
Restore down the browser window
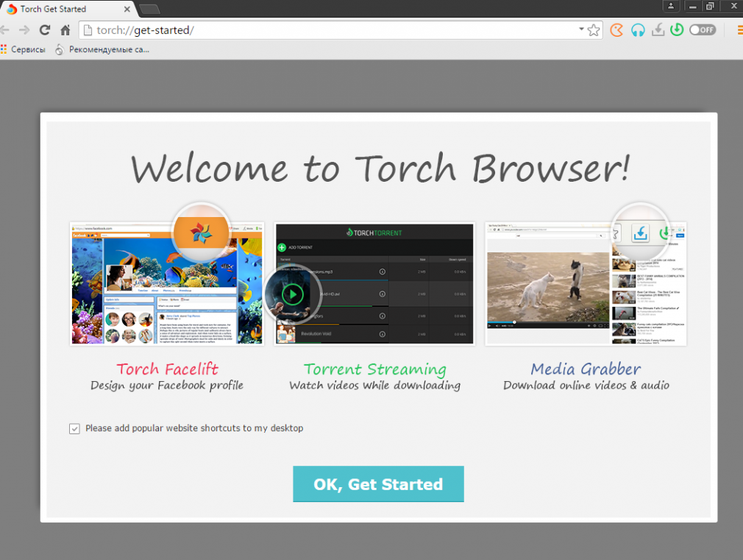710,6
